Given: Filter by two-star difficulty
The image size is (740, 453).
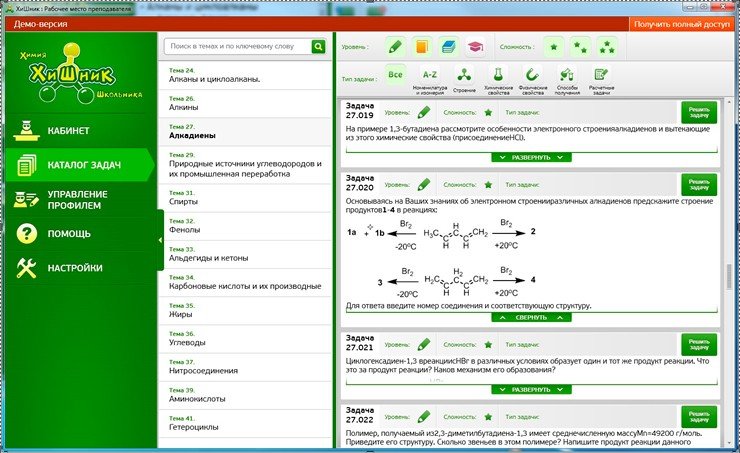Looking at the screenshot, I should [580, 47].
